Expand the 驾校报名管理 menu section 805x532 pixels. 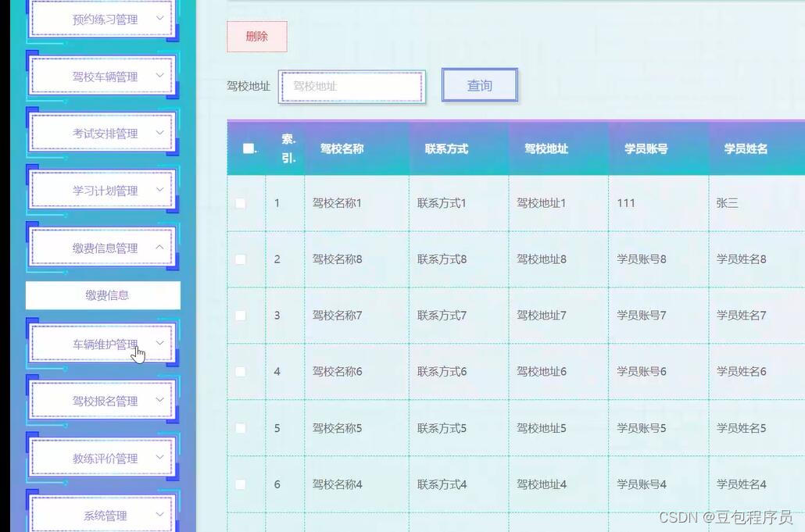101,401
